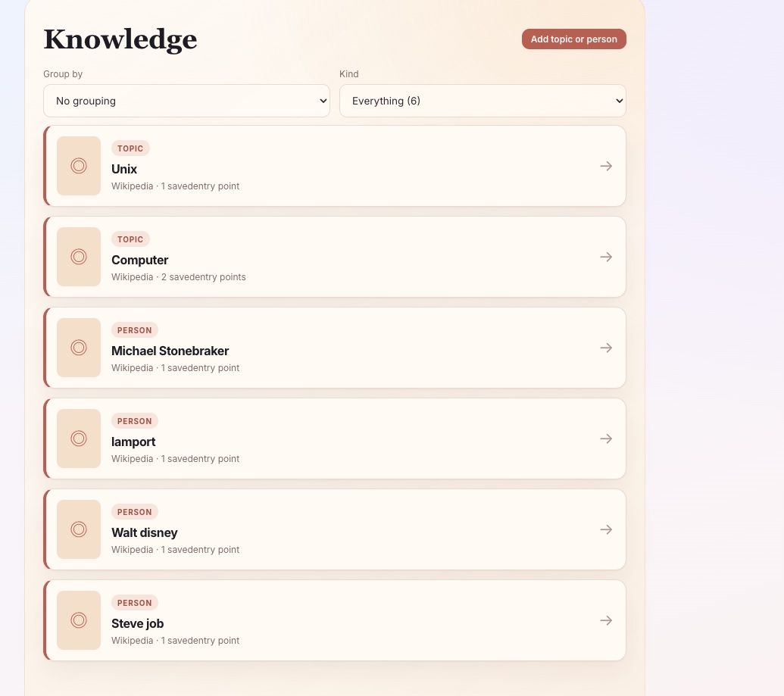784x696 pixels.
Task: Click PERSON badge on lamport card
Action: point(135,421)
